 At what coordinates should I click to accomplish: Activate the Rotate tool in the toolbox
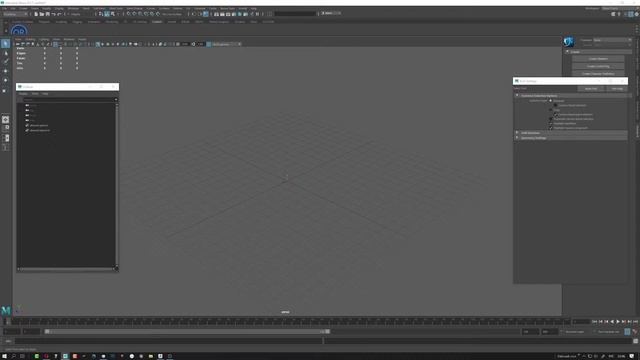coord(5,80)
